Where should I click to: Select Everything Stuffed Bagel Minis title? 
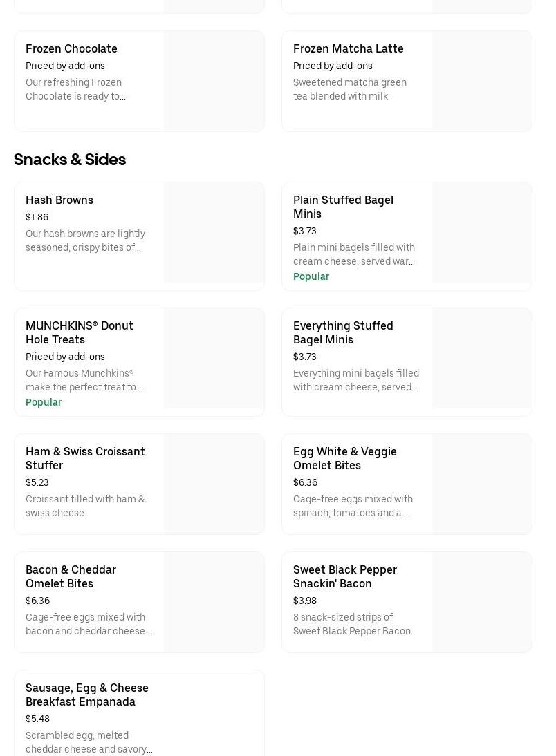(343, 332)
